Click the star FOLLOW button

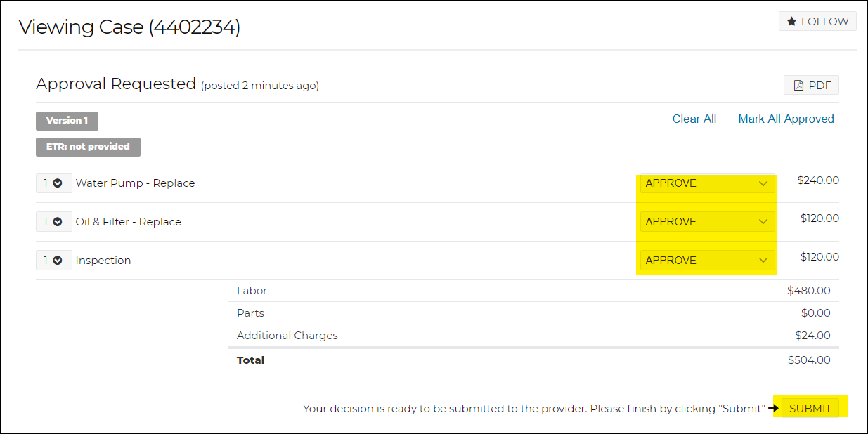tap(817, 22)
